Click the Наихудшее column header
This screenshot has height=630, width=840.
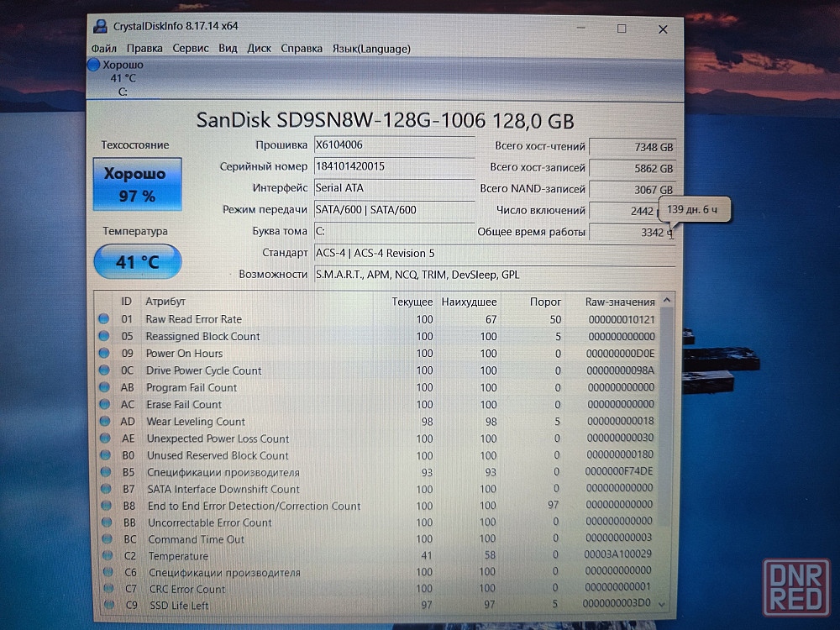(x=469, y=302)
